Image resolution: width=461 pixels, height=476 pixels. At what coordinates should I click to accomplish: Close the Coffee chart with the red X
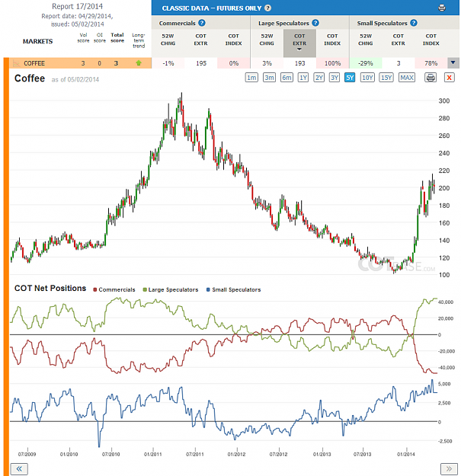449,78
